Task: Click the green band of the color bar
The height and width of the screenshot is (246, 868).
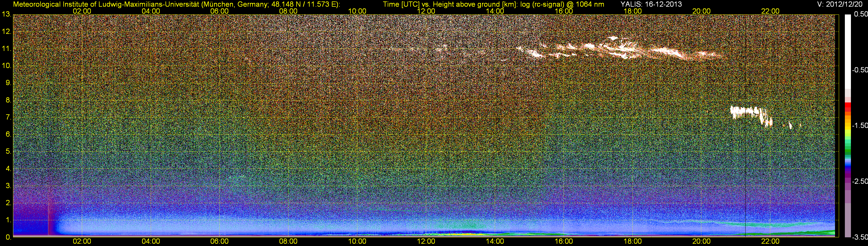Action: (x=847, y=152)
